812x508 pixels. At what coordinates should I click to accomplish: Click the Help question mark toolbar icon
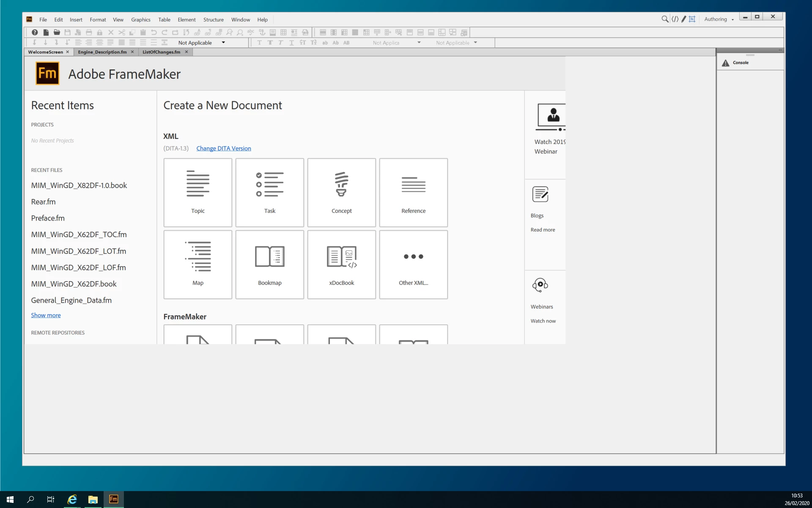pyautogui.click(x=35, y=32)
